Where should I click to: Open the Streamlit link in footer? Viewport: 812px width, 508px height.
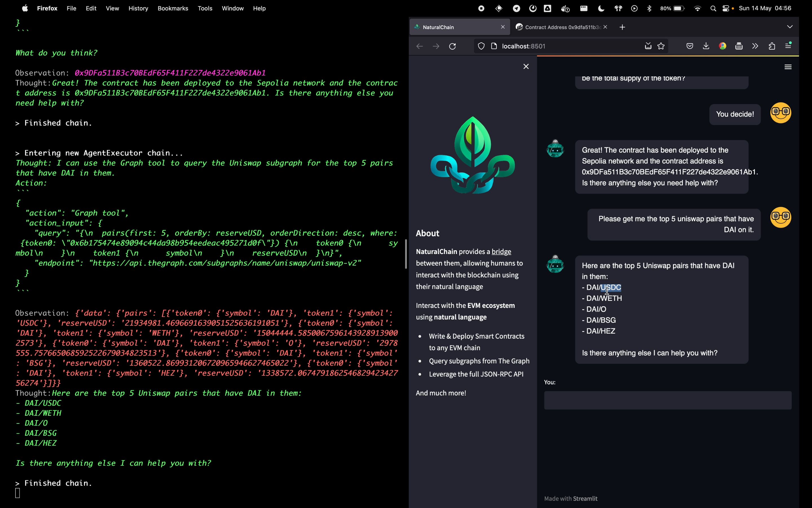click(x=586, y=499)
